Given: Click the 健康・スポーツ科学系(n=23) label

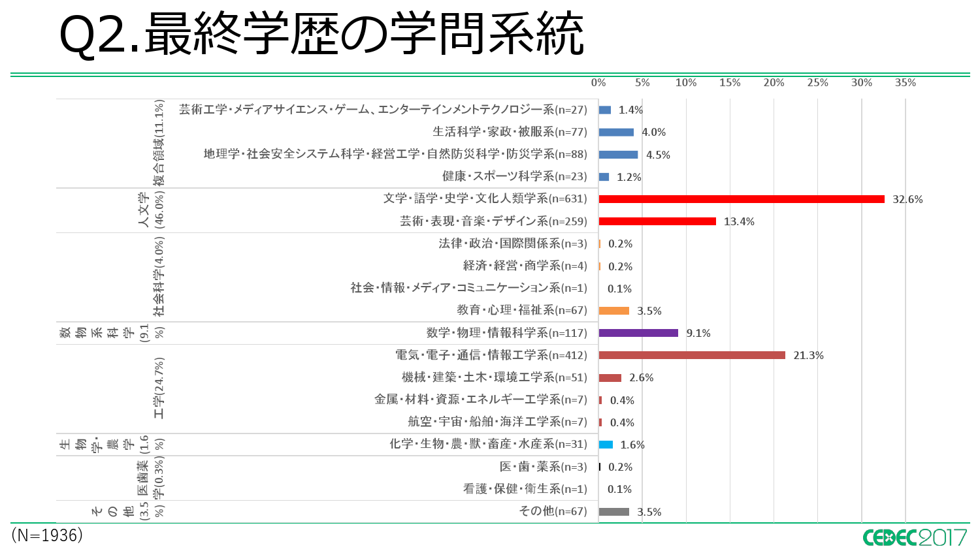Looking at the screenshot, I should click(x=514, y=176).
